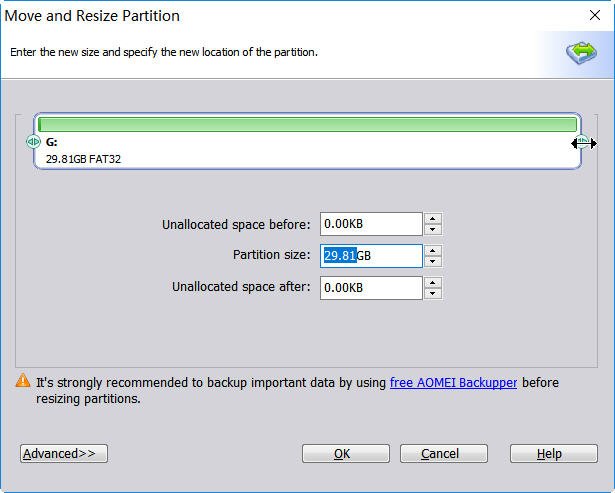Click the green back arrow icon

point(580,53)
